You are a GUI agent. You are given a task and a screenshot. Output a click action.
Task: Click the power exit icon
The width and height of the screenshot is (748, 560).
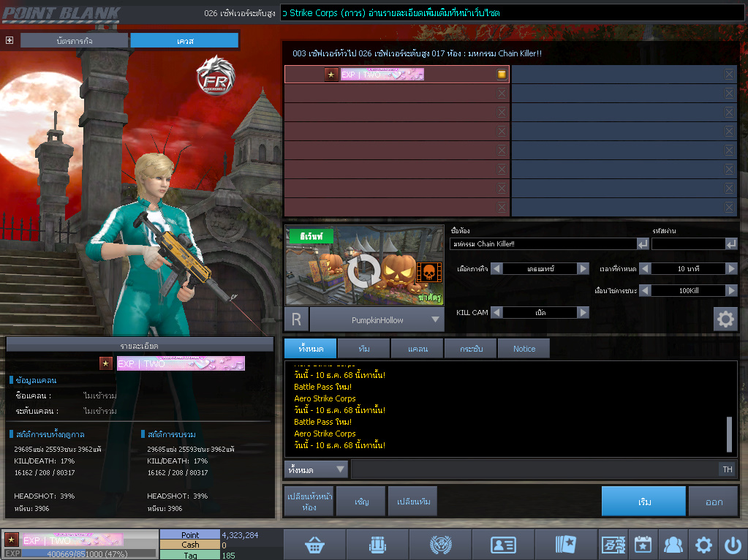point(733,545)
